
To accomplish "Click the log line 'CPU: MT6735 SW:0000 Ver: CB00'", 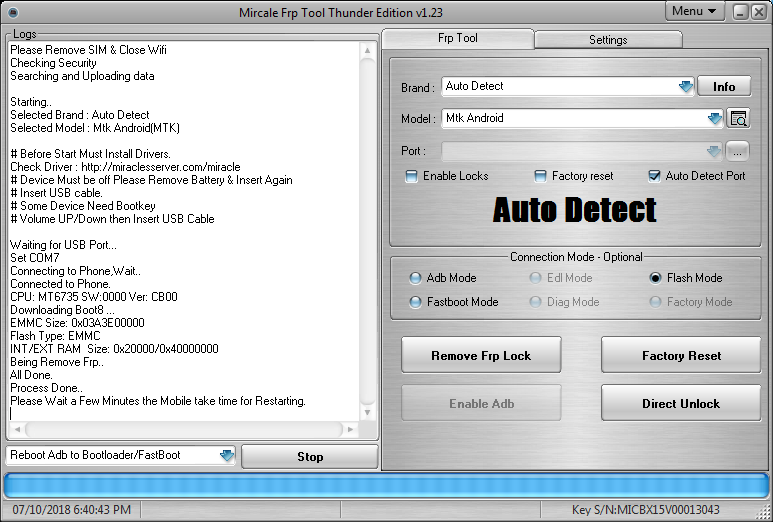I will (94, 297).
